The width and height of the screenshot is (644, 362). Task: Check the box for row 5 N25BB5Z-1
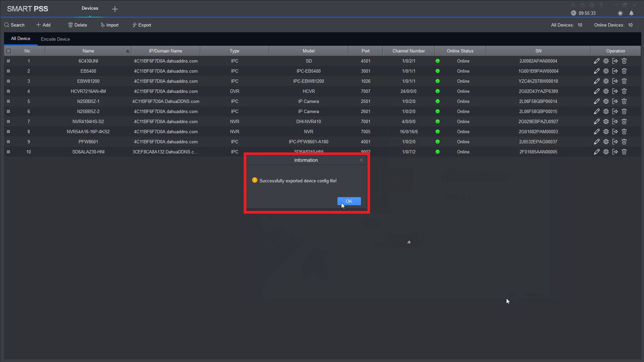point(8,101)
